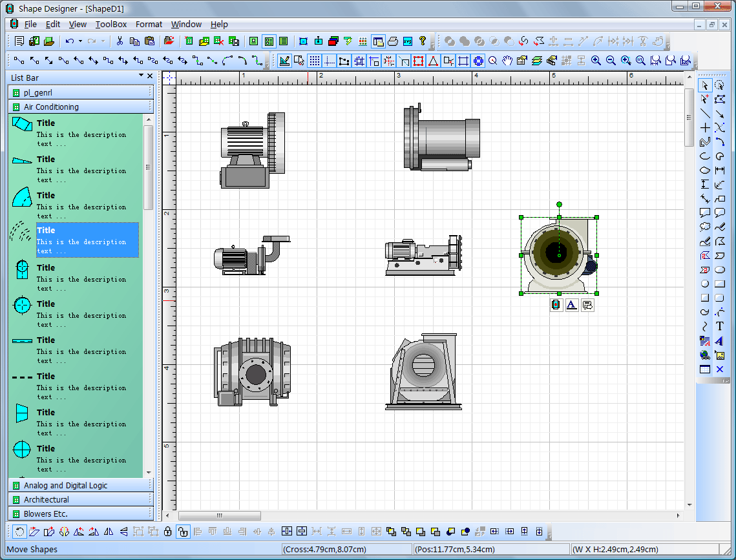
Task: Click the yellow question mark help icon
Action: tap(423, 41)
